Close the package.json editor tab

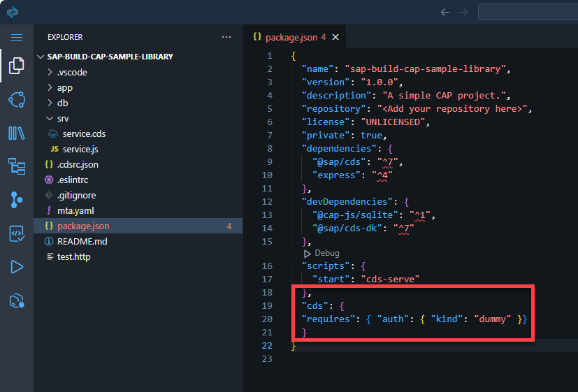335,37
